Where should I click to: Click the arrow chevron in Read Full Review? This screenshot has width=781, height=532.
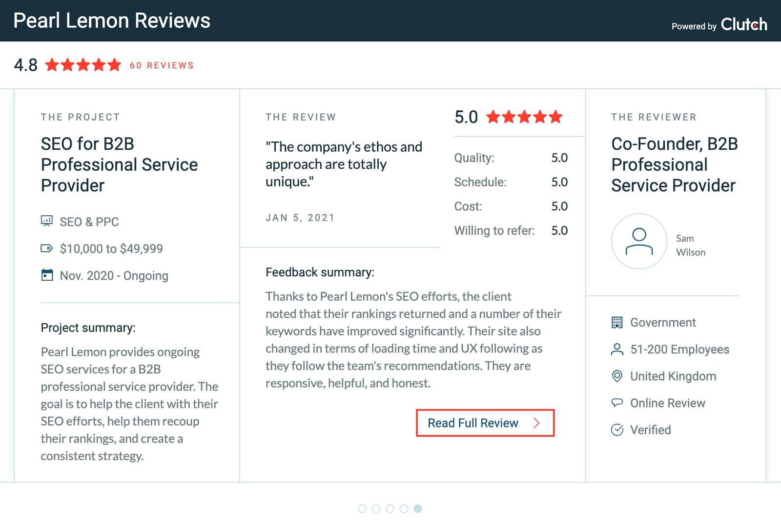pos(537,423)
